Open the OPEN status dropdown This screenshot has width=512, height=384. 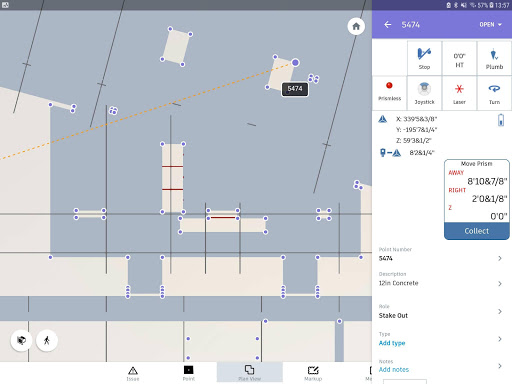pos(490,25)
